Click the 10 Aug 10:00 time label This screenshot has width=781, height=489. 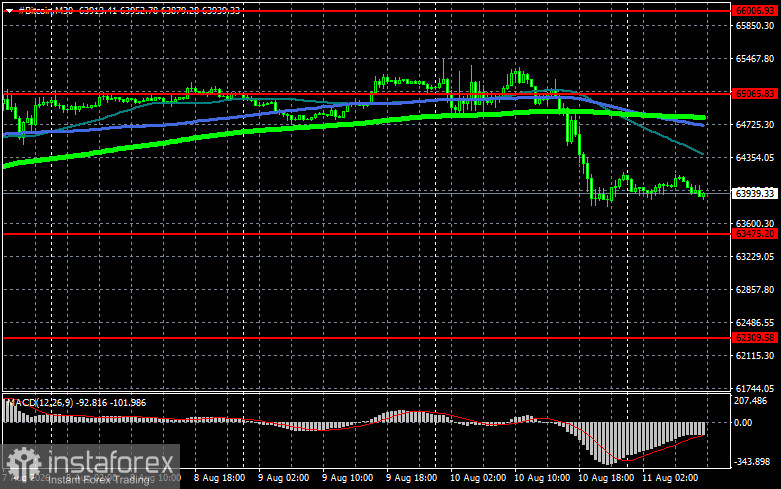pyautogui.click(x=542, y=478)
